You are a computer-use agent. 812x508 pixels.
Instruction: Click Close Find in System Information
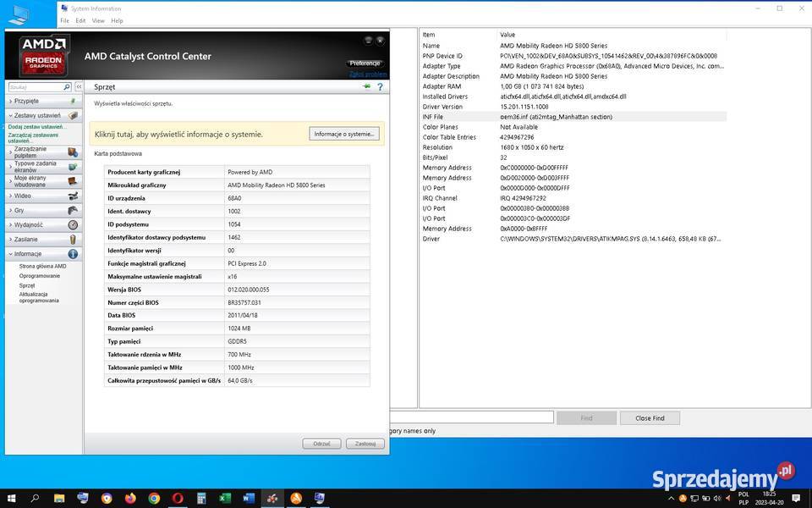(x=650, y=417)
